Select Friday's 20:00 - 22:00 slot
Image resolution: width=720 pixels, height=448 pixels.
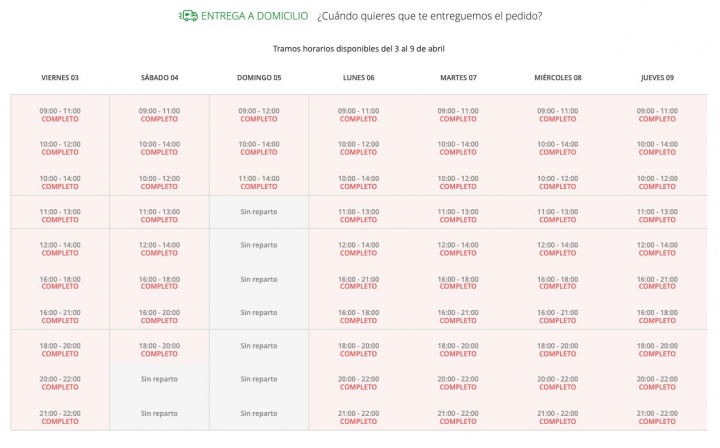tap(60, 383)
